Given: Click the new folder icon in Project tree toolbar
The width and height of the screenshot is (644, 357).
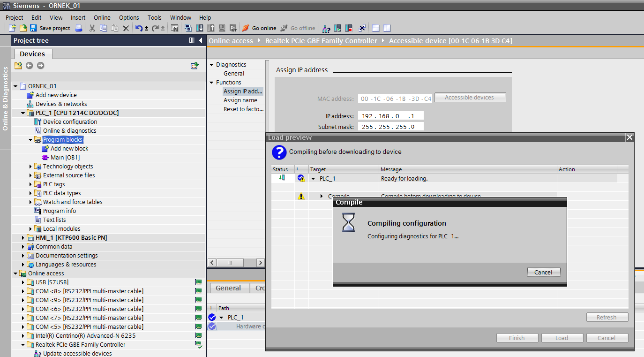Looking at the screenshot, I should click(18, 65).
